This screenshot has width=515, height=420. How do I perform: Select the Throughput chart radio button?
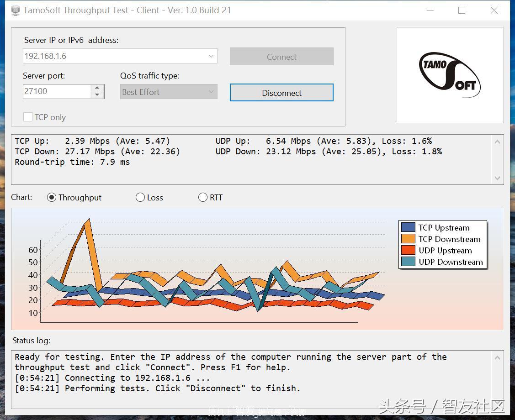point(52,197)
